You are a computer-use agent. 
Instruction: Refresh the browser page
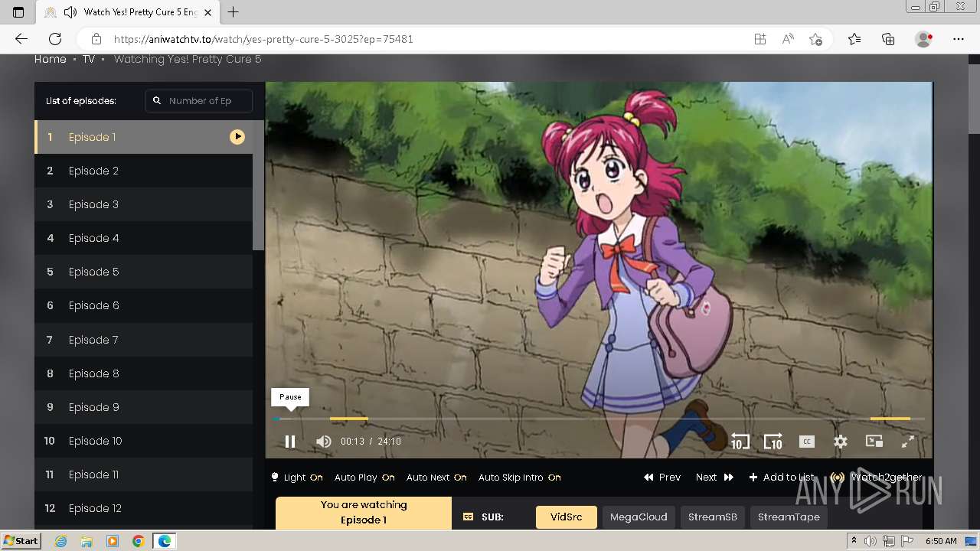click(x=55, y=39)
